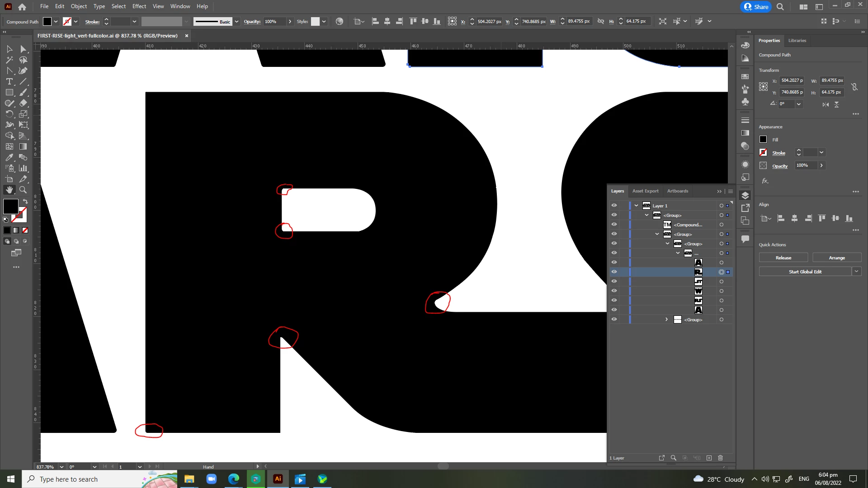Click the Fill color swatch in Appearance

(x=763, y=140)
